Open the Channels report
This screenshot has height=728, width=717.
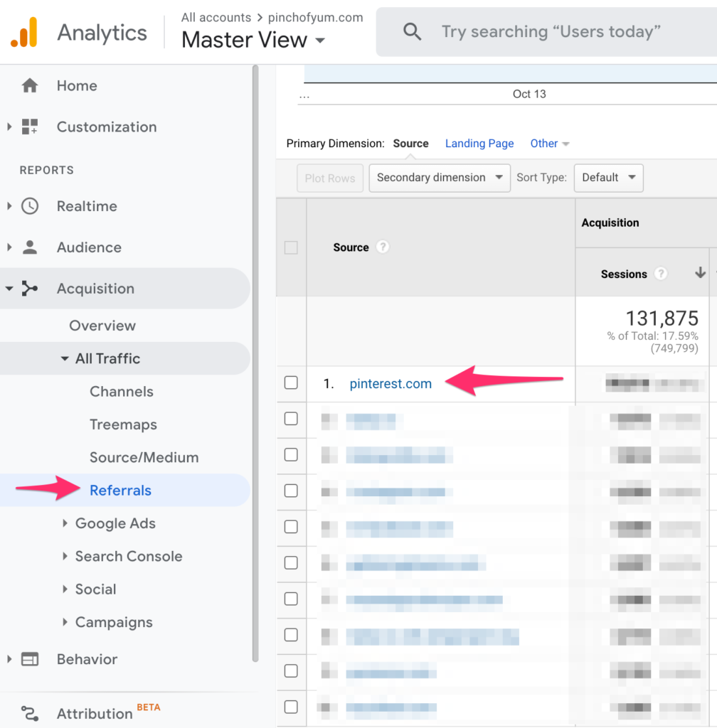click(121, 392)
